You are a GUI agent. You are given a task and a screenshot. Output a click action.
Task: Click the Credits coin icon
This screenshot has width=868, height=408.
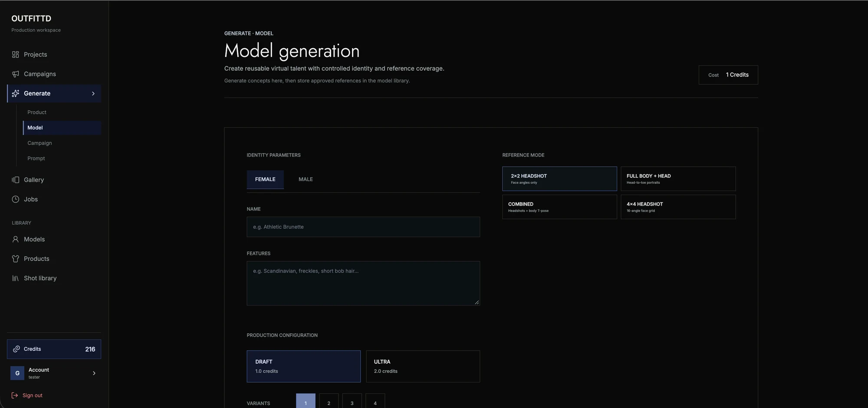16,349
